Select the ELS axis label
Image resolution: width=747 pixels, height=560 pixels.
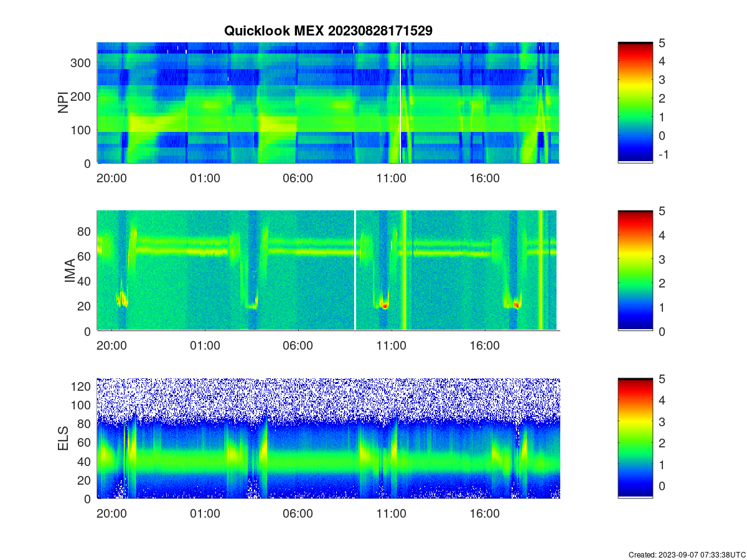[63, 439]
